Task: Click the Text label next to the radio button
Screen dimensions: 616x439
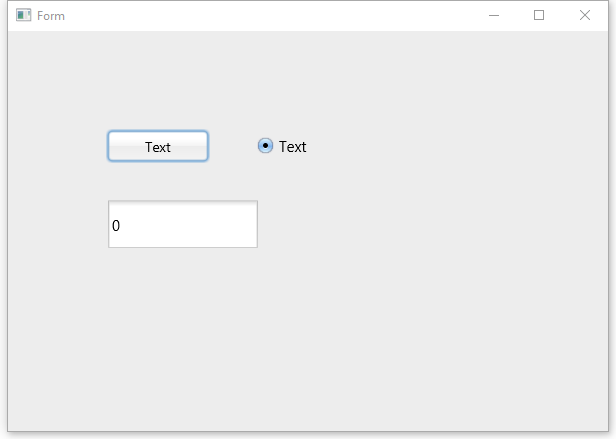Action: click(293, 147)
